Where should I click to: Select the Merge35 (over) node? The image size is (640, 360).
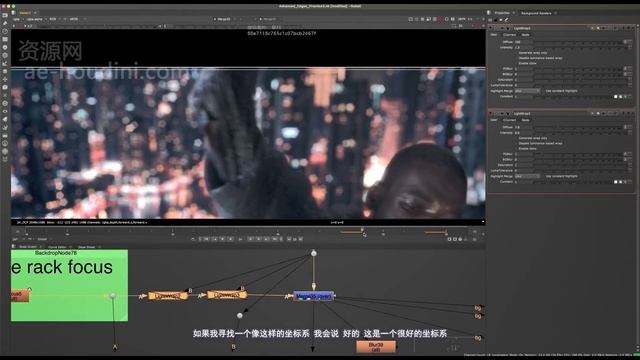tap(313, 296)
